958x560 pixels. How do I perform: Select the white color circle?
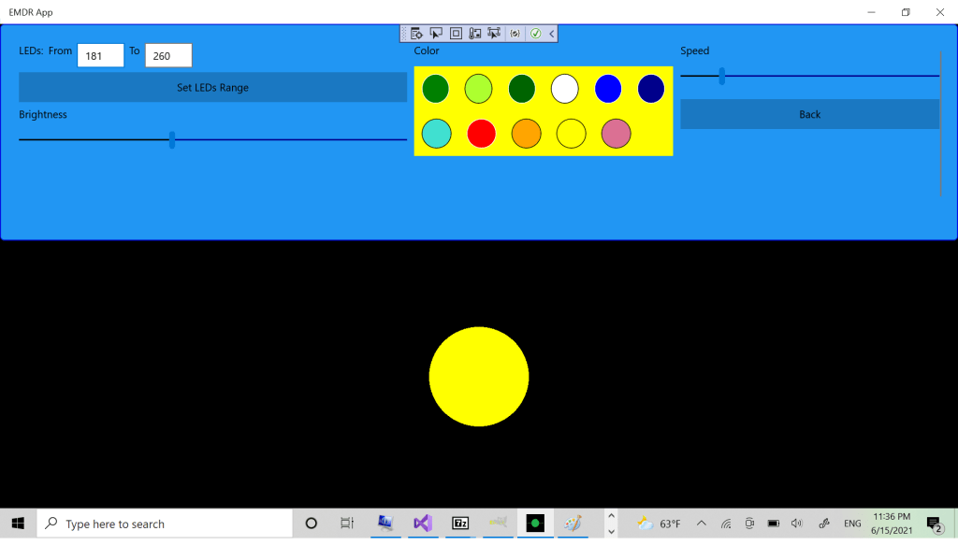[564, 89]
